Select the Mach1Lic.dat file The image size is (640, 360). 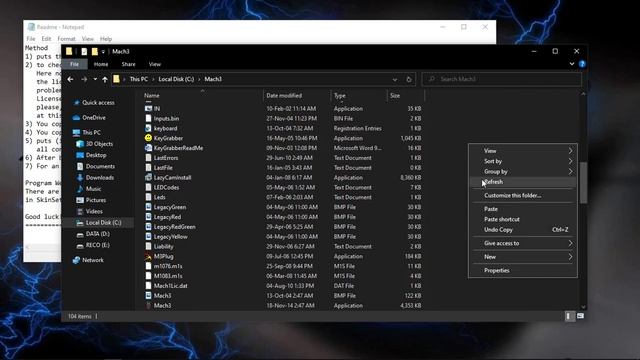[x=170, y=286]
